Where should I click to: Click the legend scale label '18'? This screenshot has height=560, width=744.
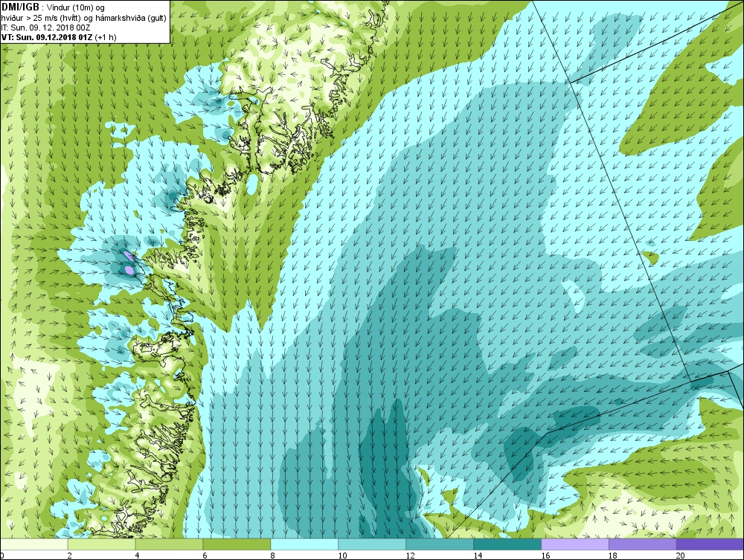[613, 556]
